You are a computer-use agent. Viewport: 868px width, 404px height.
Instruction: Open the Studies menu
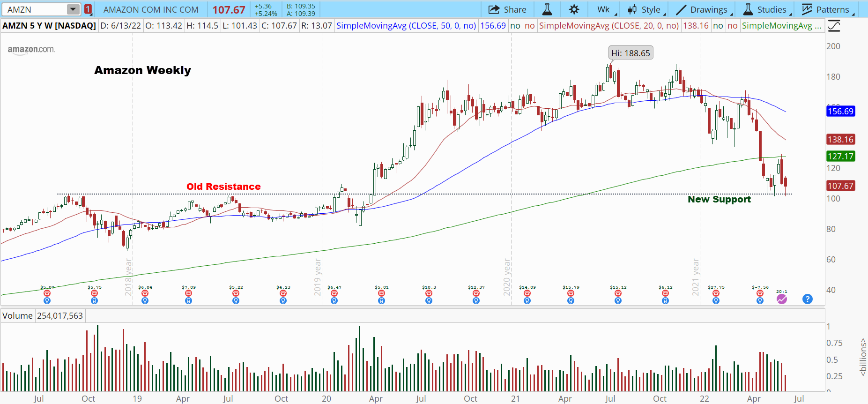click(765, 9)
